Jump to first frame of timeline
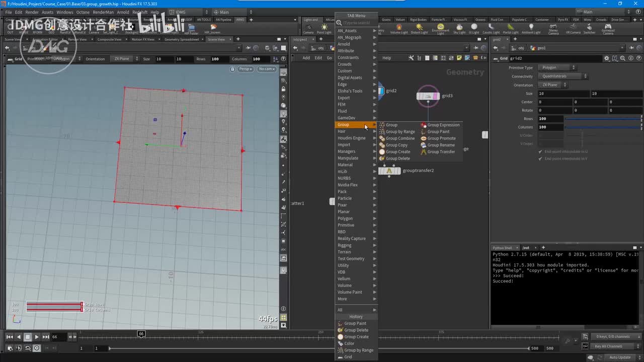 tap(10, 337)
